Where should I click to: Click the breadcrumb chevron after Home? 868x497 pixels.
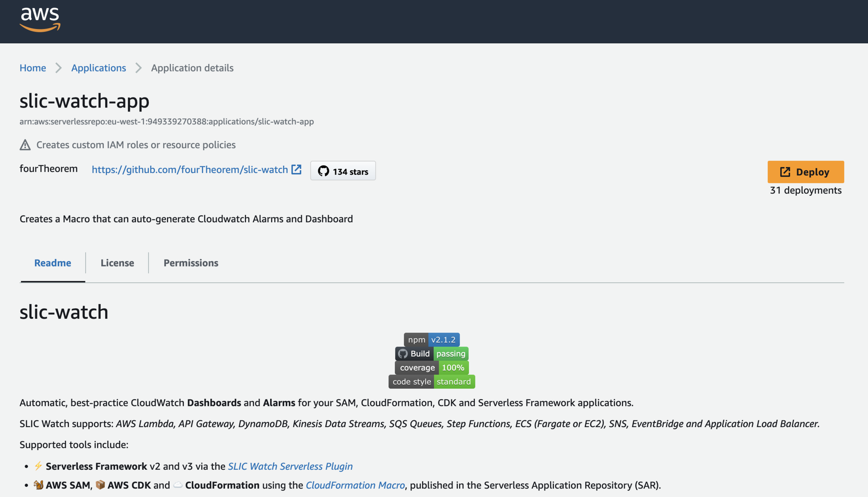(x=59, y=68)
